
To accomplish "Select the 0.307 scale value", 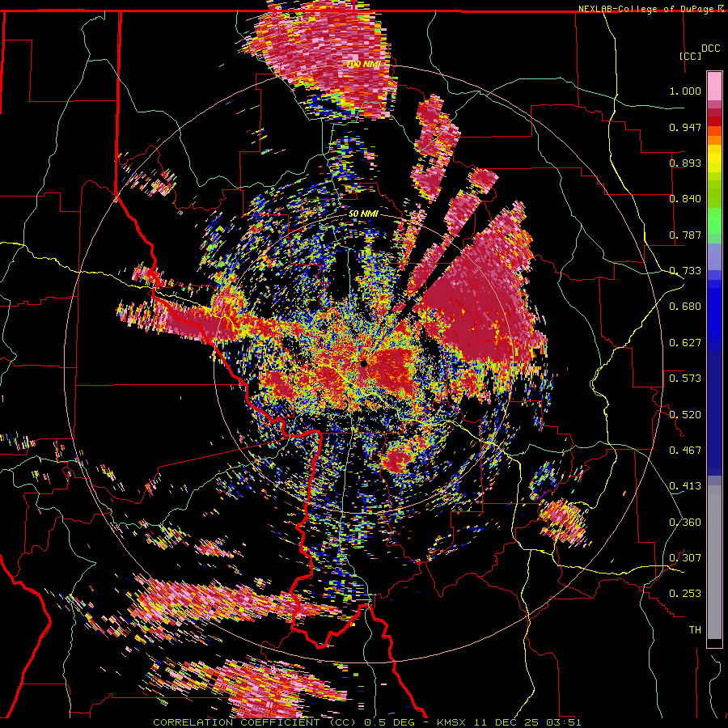I will click(x=685, y=557).
